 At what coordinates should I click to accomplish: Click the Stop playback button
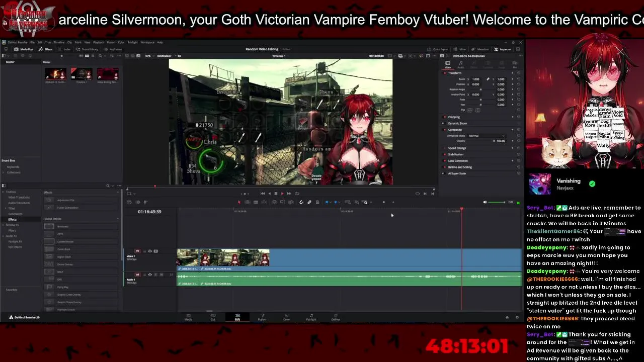click(x=276, y=194)
